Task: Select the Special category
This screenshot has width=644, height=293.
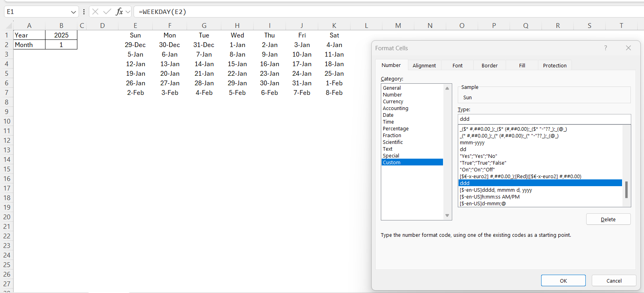Action: pos(412,155)
